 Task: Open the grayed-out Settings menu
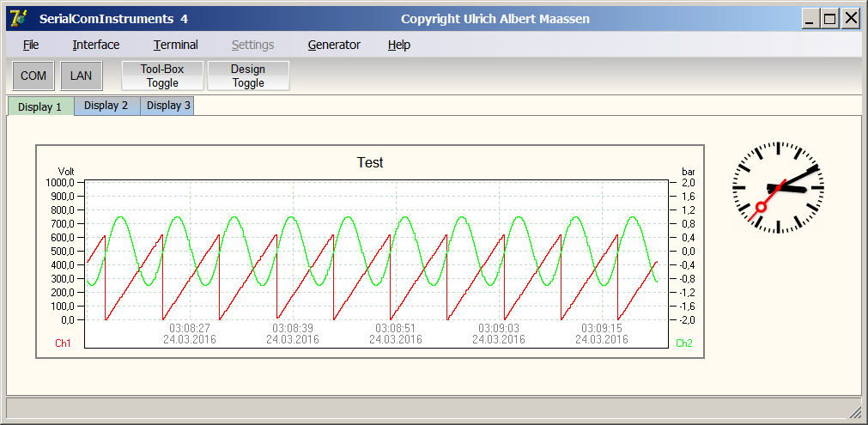253,45
